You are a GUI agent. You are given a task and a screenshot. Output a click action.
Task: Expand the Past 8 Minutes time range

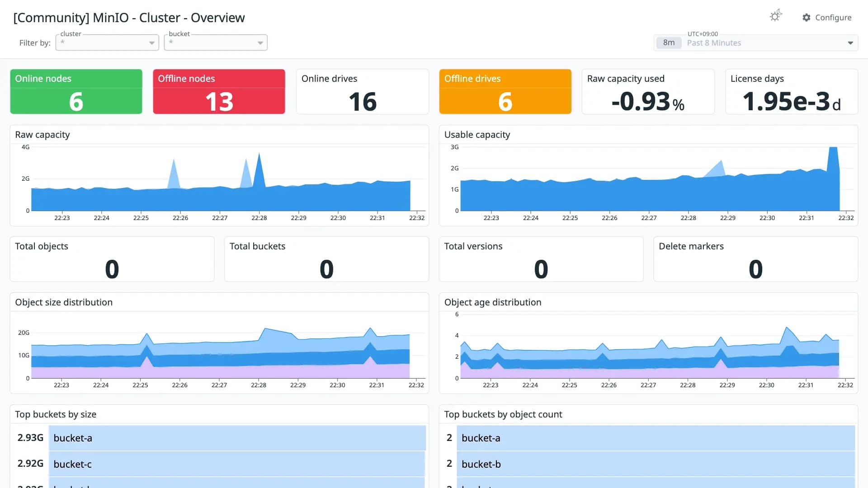pyautogui.click(x=756, y=43)
